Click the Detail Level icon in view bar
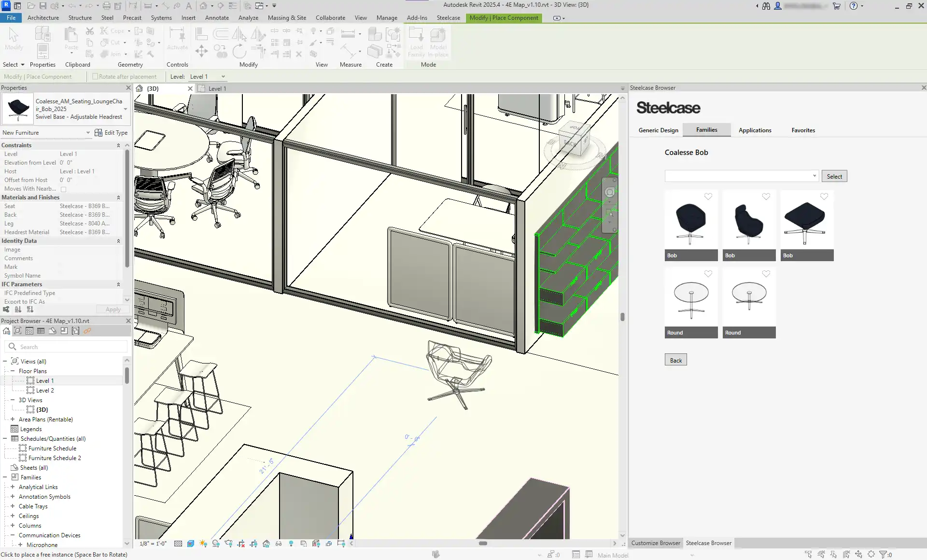The width and height of the screenshot is (927, 560). click(178, 544)
